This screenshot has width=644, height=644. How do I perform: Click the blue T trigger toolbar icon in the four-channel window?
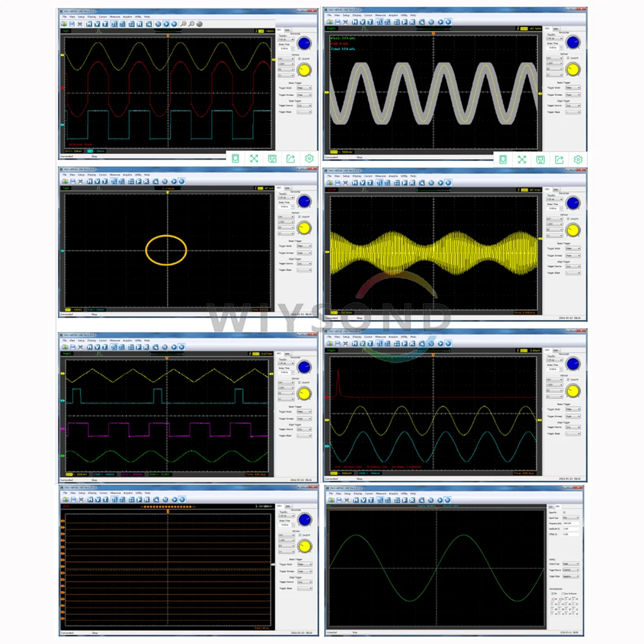coord(105,347)
